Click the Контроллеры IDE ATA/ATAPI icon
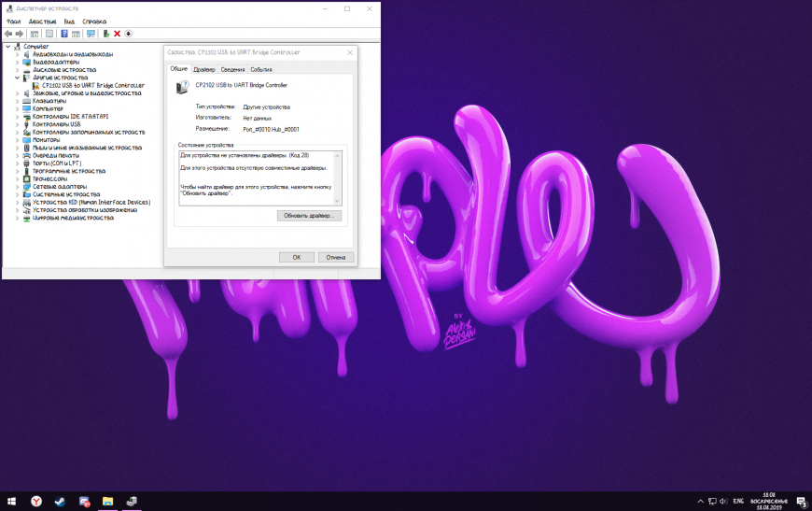The image size is (812, 511). [27, 116]
